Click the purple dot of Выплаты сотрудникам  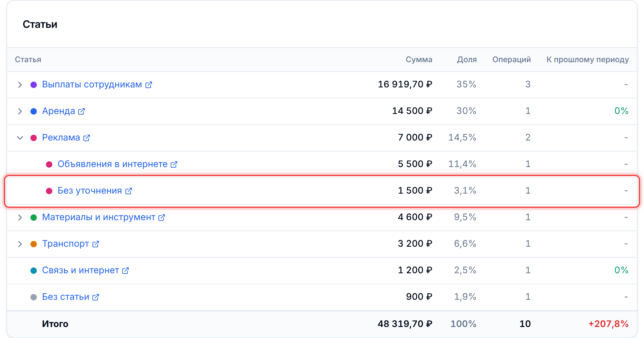[x=34, y=85]
